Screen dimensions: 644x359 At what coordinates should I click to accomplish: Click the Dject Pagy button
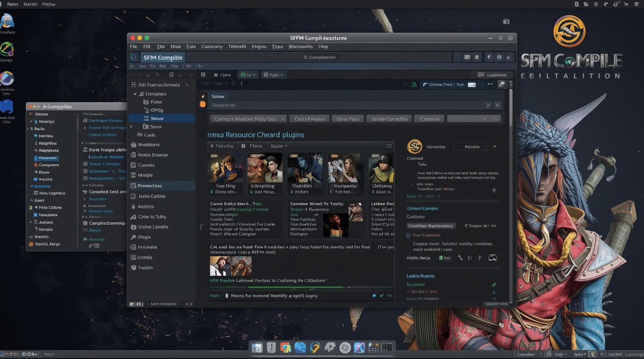(348, 119)
